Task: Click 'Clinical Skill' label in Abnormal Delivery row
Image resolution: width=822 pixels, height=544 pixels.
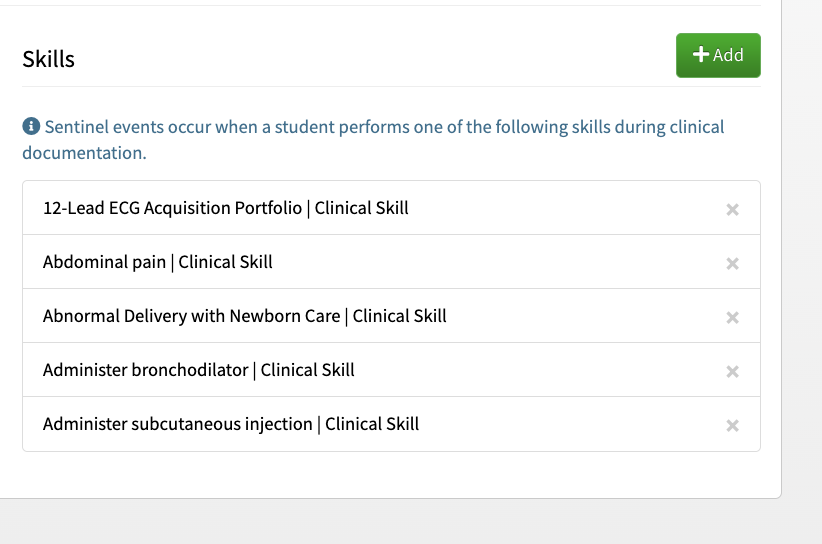Action: click(x=399, y=316)
